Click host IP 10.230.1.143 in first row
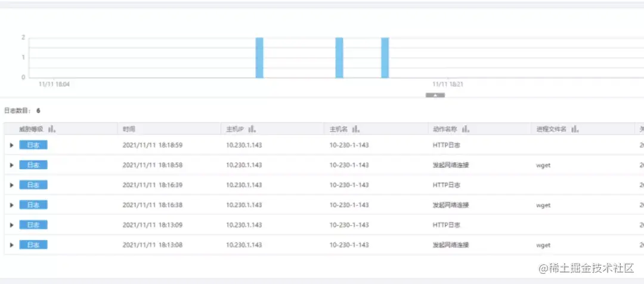 244,145
